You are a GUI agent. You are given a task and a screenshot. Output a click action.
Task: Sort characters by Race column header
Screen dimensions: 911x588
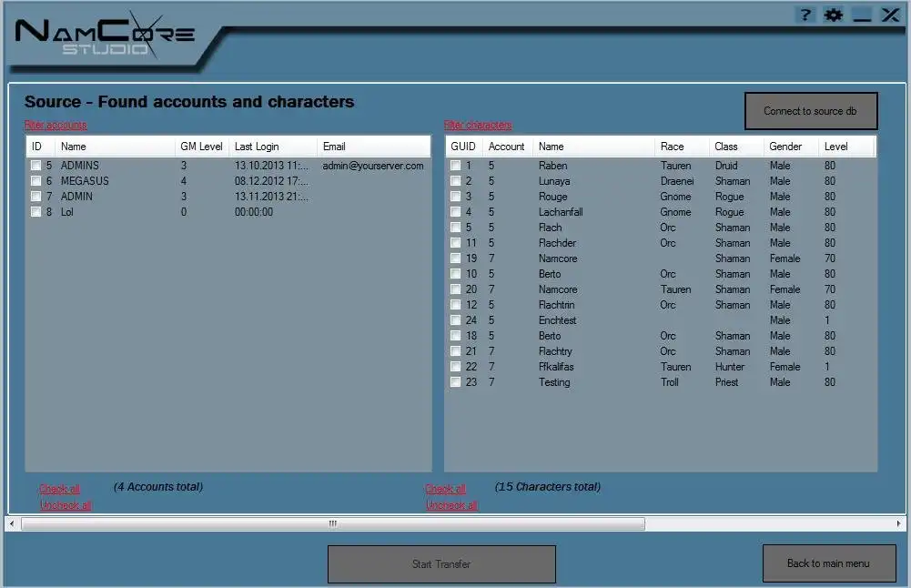[682, 147]
